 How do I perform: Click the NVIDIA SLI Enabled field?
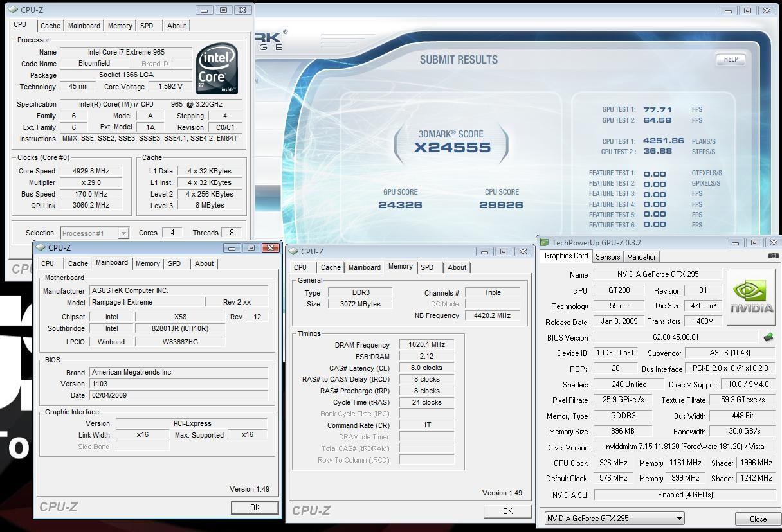pyautogui.click(x=686, y=495)
